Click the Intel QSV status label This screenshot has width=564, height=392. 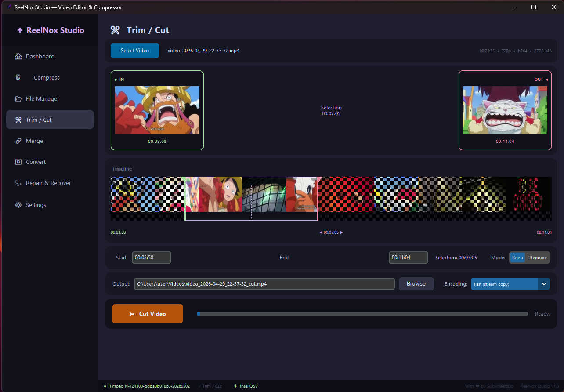pyautogui.click(x=249, y=386)
